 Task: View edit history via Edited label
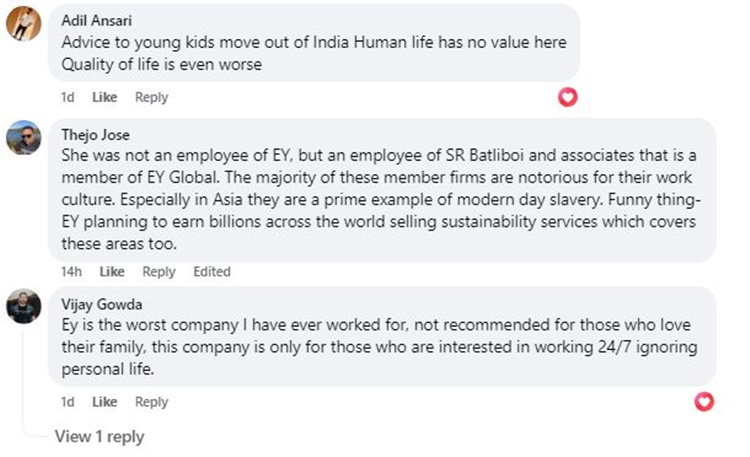click(x=212, y=271)
